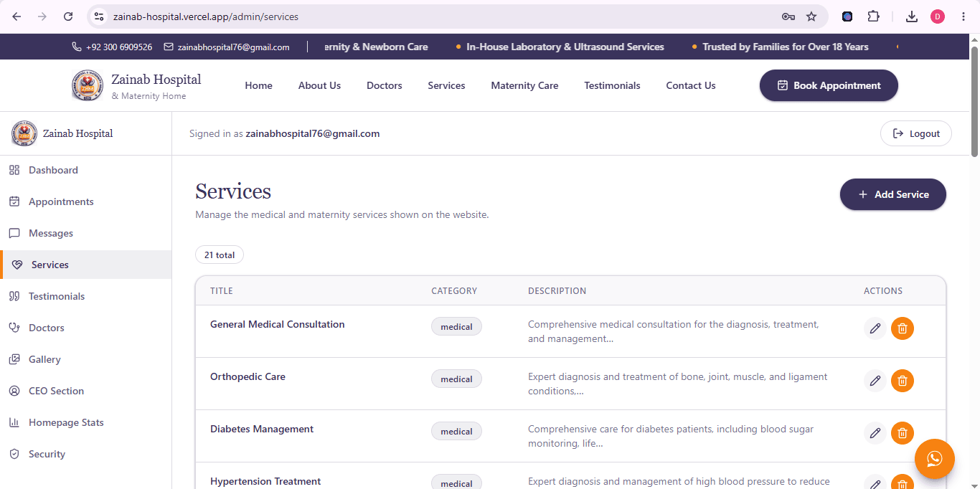
Task: Open browser downloads
Action: (912, 16)
